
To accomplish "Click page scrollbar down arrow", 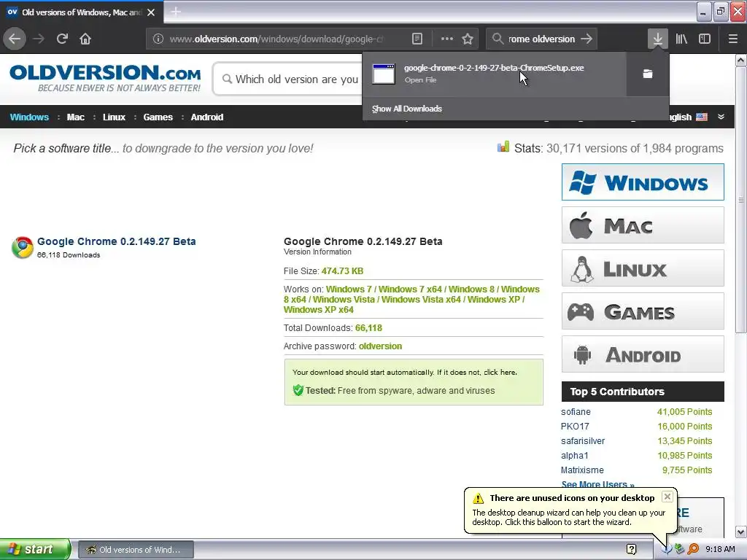I will click(x=741, y=532).
